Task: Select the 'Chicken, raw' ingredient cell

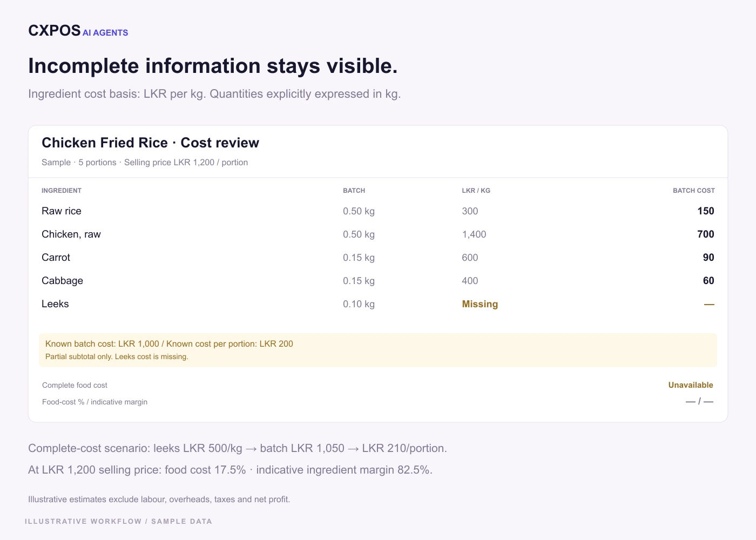Action: pos(71,234)
